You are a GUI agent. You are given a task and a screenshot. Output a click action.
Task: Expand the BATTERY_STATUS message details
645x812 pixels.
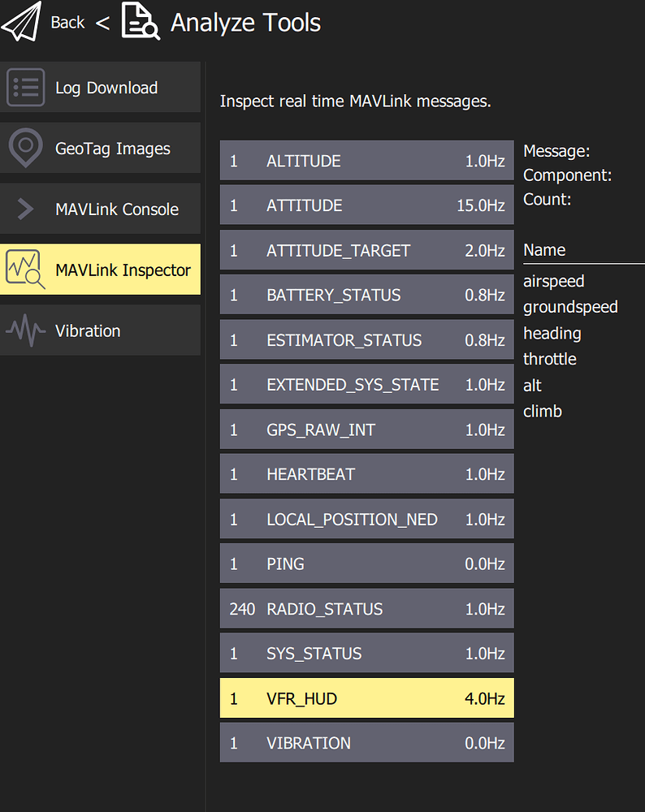[x=366, y=295]
